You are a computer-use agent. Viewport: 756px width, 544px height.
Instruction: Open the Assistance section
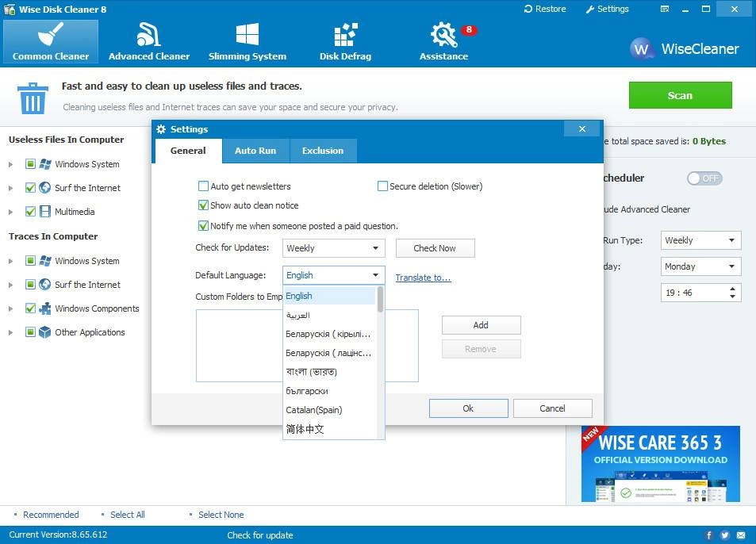coord(443,42)
